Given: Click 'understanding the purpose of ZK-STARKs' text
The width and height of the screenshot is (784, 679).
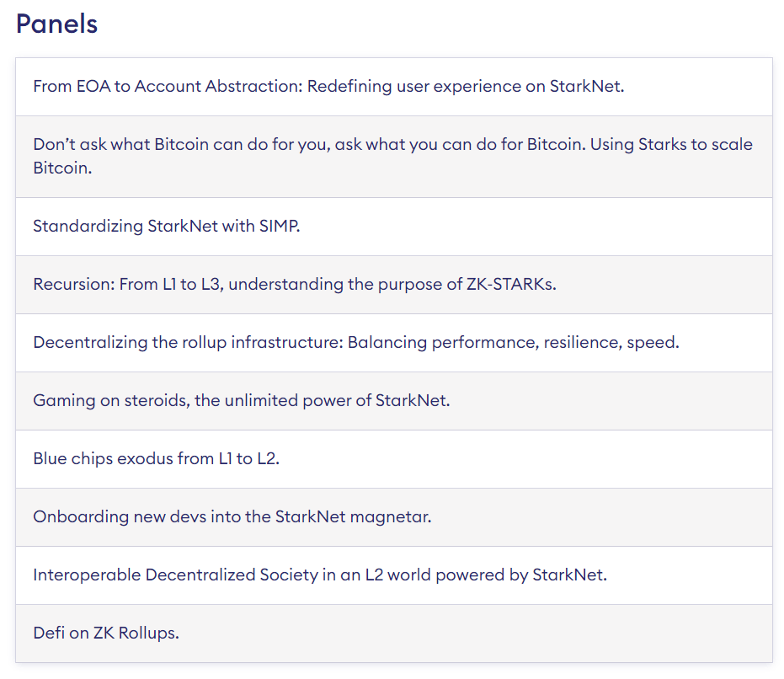Looking at the screenshot, I should [x=392, y=284].
